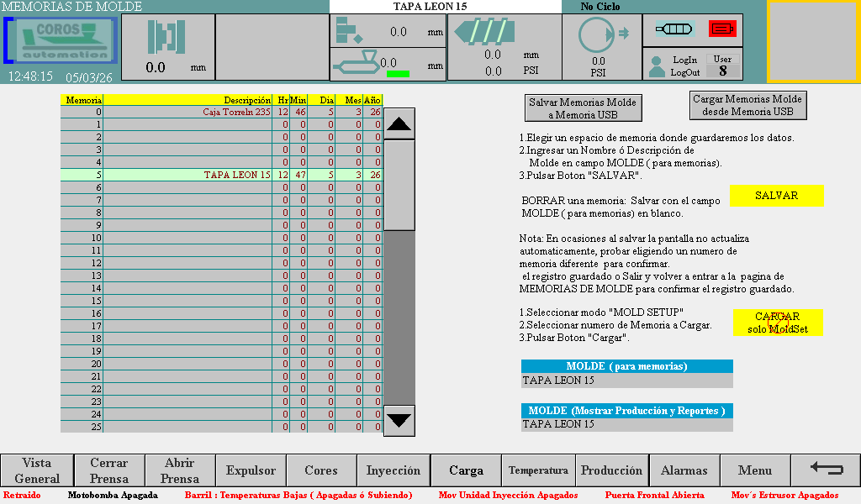Click the user login person icon
This screenshot has width=861, height=504.
pyautogui.click(x=657, y=65)
